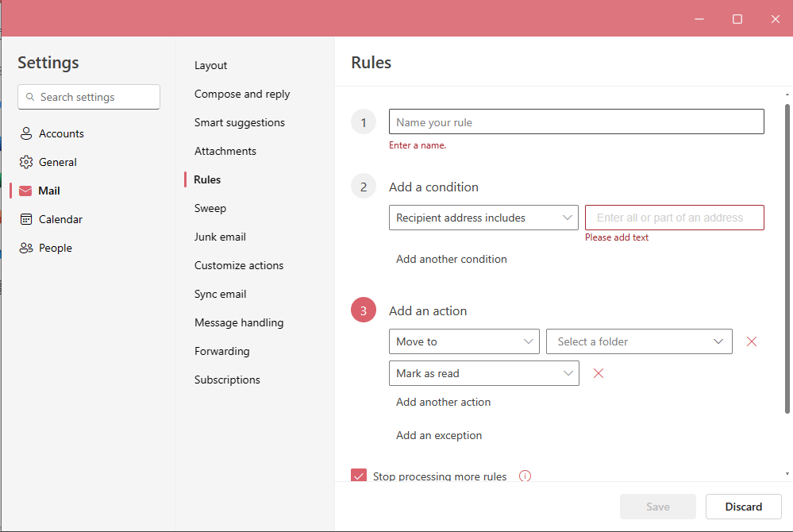The width and height of the screenshot is (793, 532).
Task: Click the General gear icon
Action: pos(25,162)
